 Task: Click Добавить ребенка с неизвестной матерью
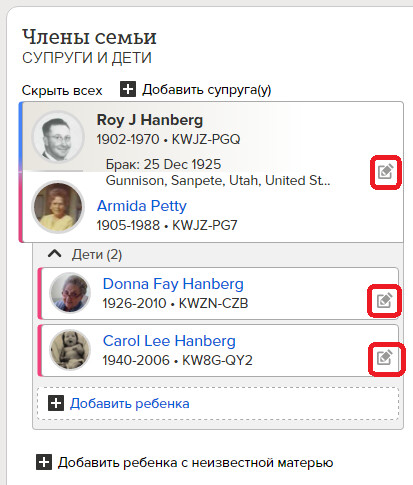195,463
